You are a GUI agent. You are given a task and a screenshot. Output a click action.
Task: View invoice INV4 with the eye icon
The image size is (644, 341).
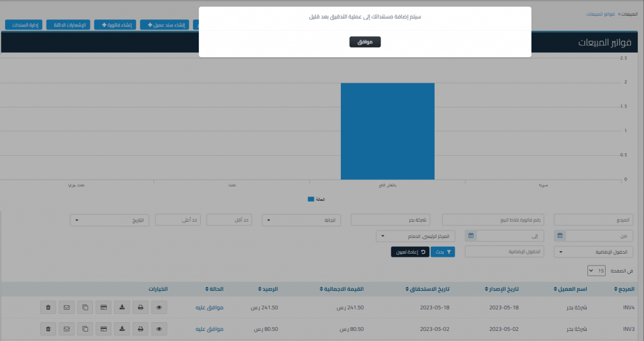pos(159,308)
